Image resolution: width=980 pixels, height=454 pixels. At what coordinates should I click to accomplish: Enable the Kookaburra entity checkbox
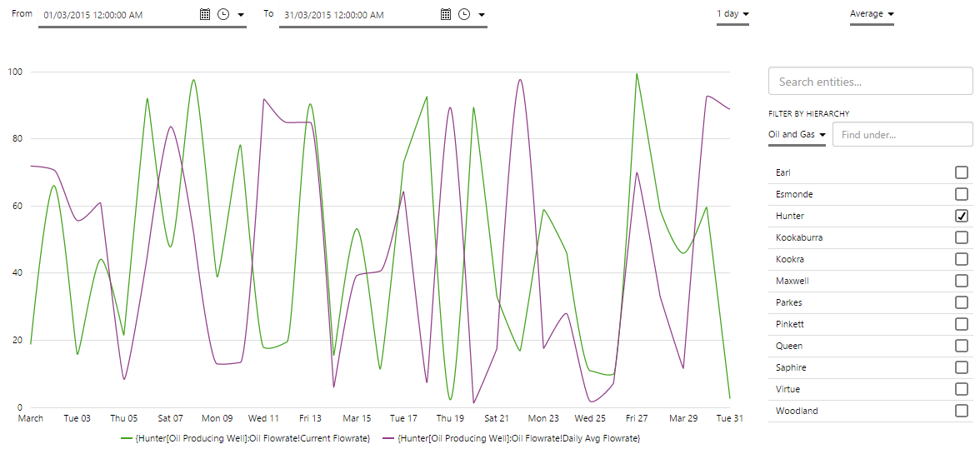tap(962, 237)
